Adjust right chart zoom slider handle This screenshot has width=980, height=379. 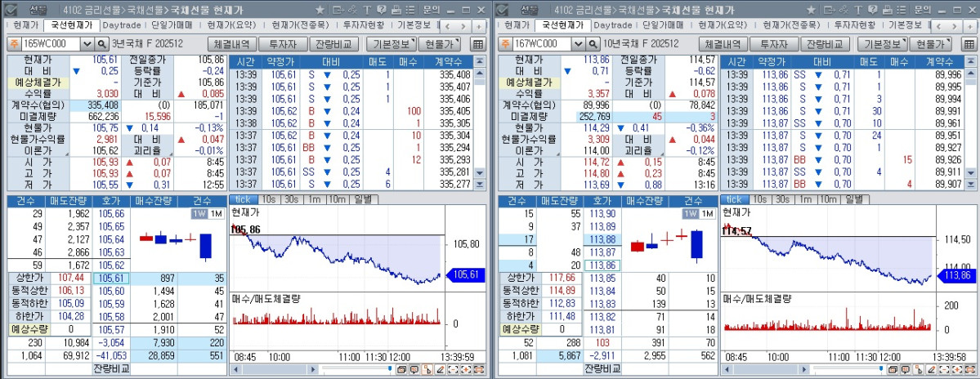tap(881, 370)
